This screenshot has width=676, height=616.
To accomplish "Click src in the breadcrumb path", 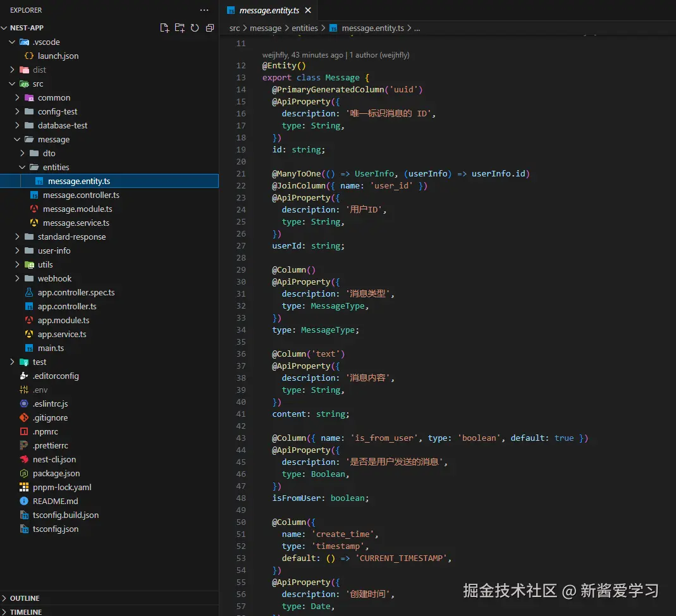I will (x=235, y=28).
